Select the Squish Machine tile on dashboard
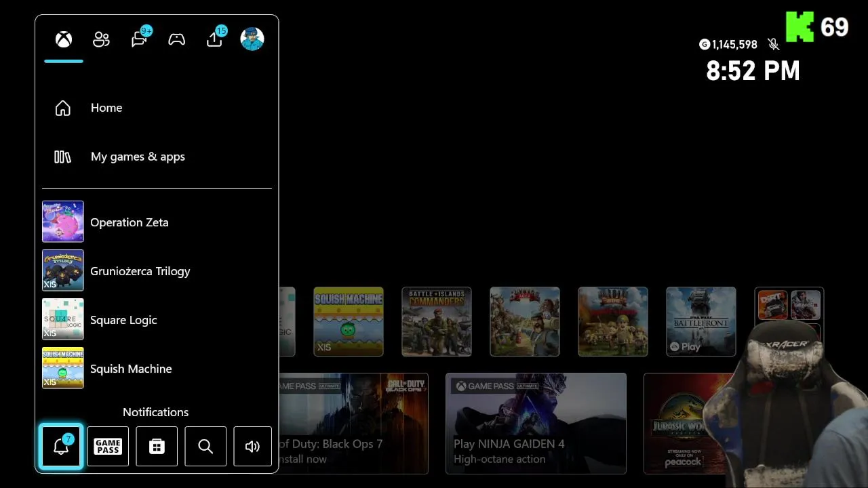This screenshot has width=868, height=488. (x=349, y=321)
